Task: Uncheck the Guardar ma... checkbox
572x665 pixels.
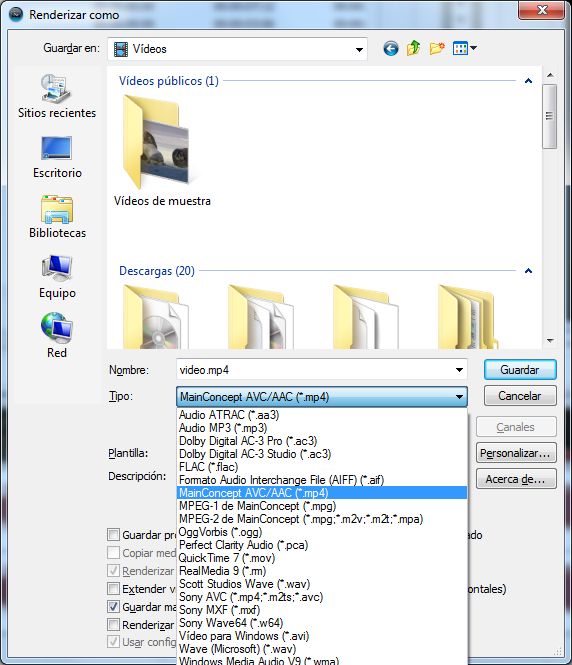Action: pos(113,607)
